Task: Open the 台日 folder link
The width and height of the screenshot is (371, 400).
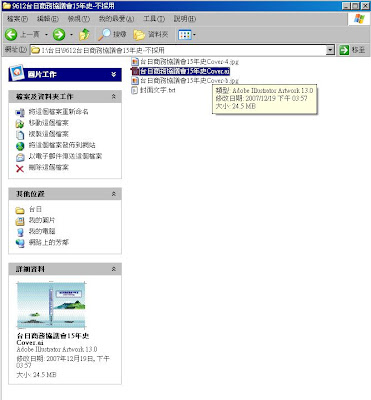Action: tap(35, 209)
